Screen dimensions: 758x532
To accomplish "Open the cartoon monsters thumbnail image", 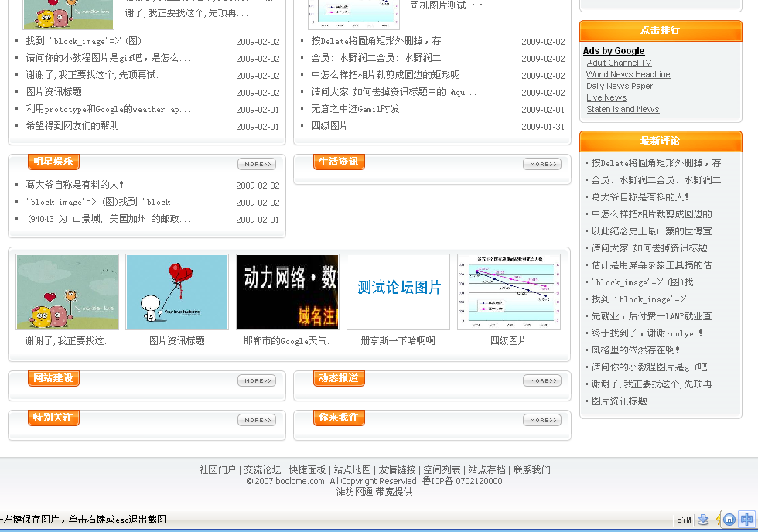I will click(x=67, y=292).
